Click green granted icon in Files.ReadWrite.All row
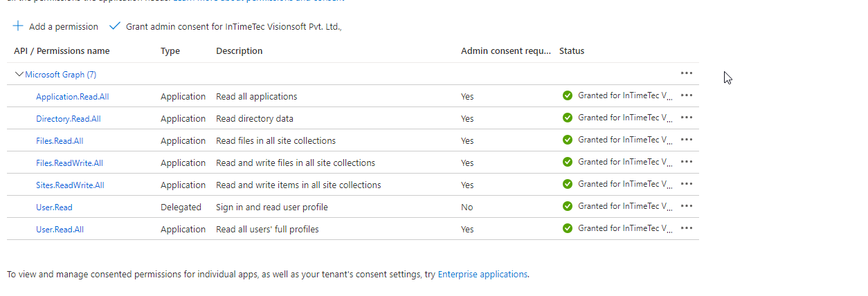Screen dimensions: 868x296 click(x=568, y=162)
